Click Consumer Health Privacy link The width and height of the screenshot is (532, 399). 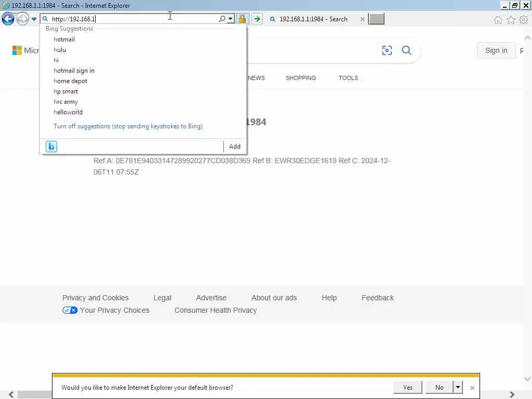[x=216, y=311]
